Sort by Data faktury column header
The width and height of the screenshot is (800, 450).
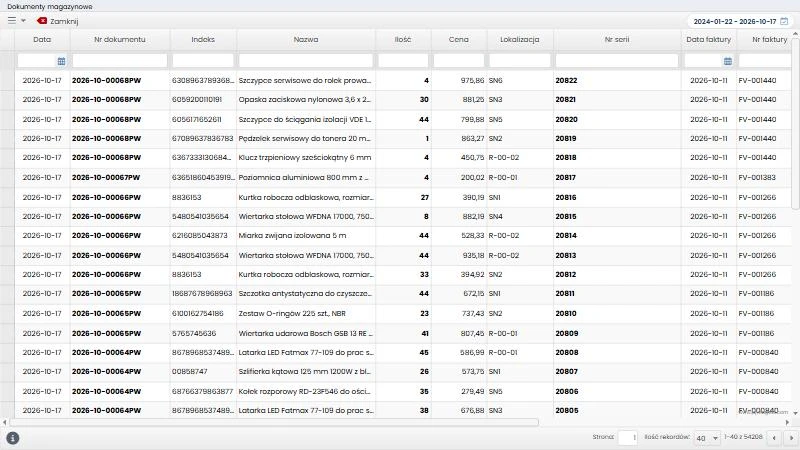(708, 39)
